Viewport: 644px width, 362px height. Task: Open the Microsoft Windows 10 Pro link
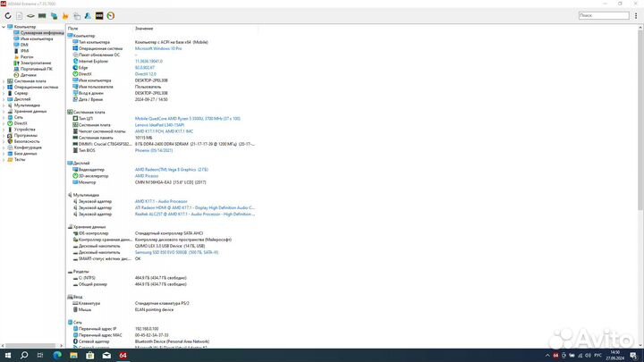(158, 48)
